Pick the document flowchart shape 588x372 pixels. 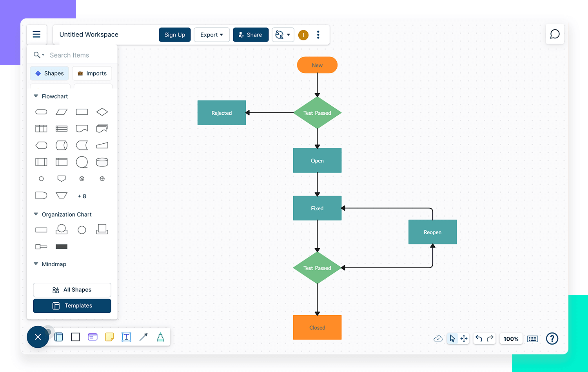pos(82,128)
